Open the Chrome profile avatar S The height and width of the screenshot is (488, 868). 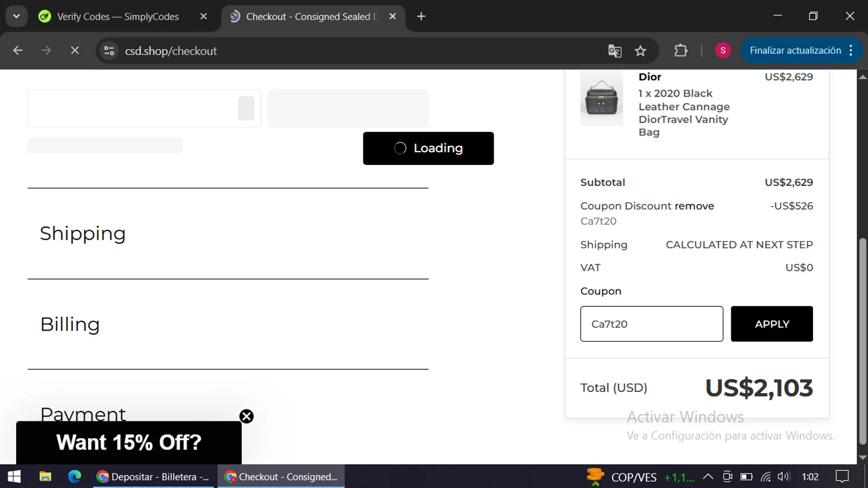point(723,50)
